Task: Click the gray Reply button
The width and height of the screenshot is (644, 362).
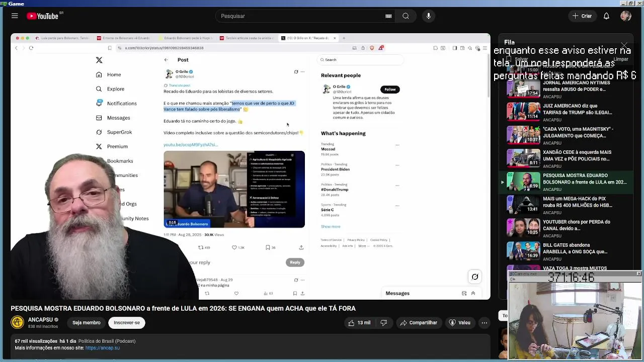Action: pyautogui.click(x=295, y=262)
